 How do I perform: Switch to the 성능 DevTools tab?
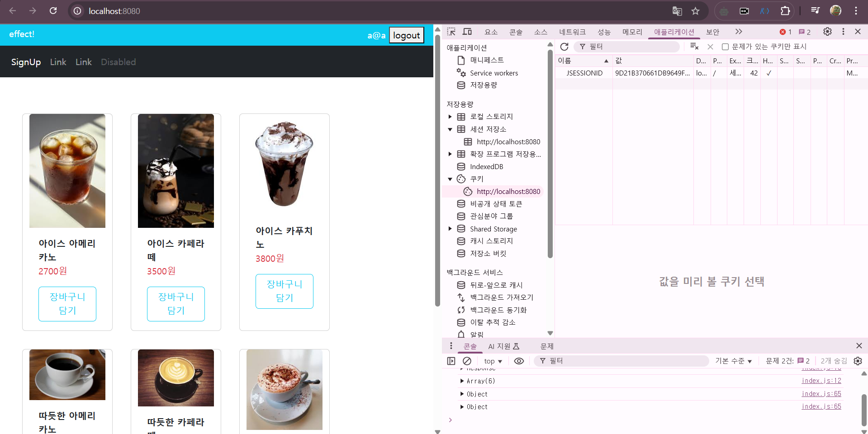(x=604, y=32)
